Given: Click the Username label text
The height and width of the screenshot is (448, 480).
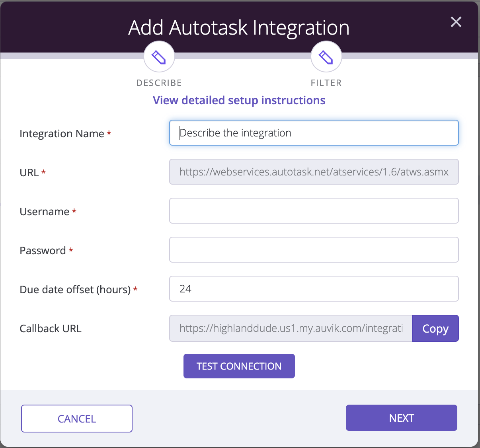Looking at the screenshot, I should pyautogui.click(x=45, y=212).
